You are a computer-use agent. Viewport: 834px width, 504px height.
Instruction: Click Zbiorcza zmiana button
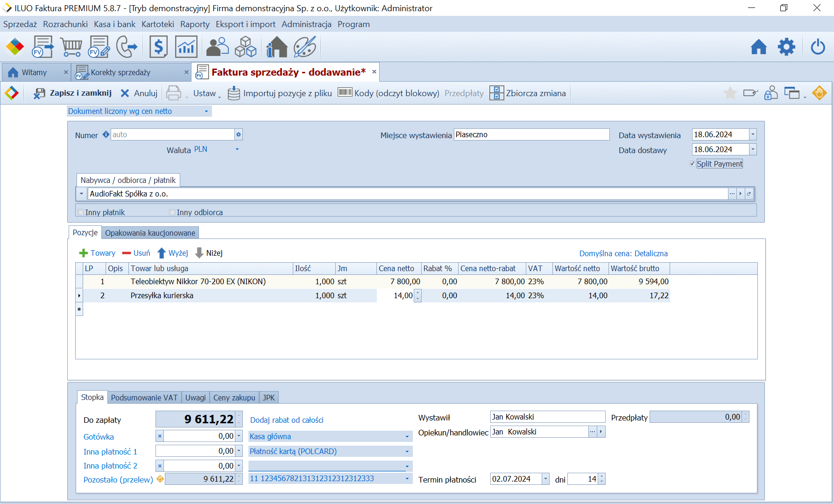528,93
